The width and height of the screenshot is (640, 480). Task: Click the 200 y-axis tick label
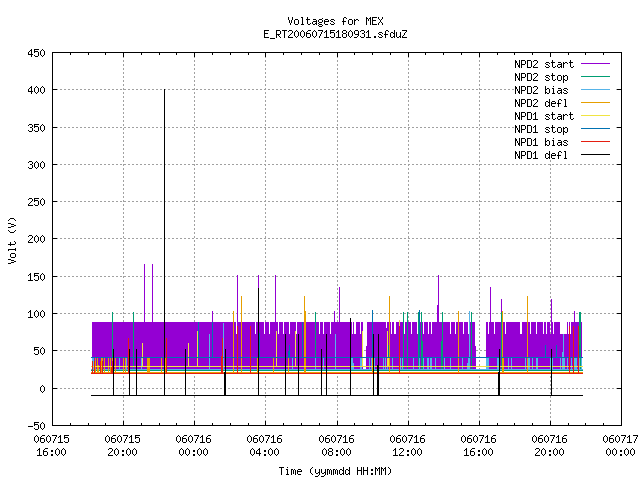36,239
